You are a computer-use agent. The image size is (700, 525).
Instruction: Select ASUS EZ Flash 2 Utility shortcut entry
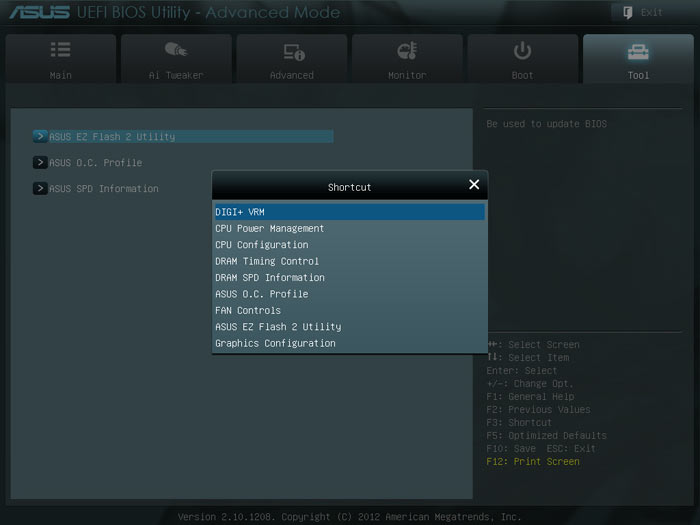(350, 327)
